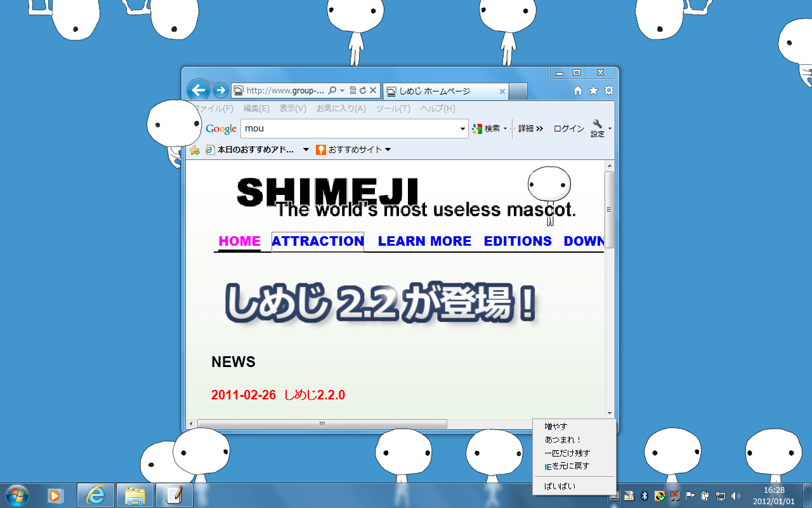
Task: Choose 増やす in the tray menu
Action: tap(574, 427)
